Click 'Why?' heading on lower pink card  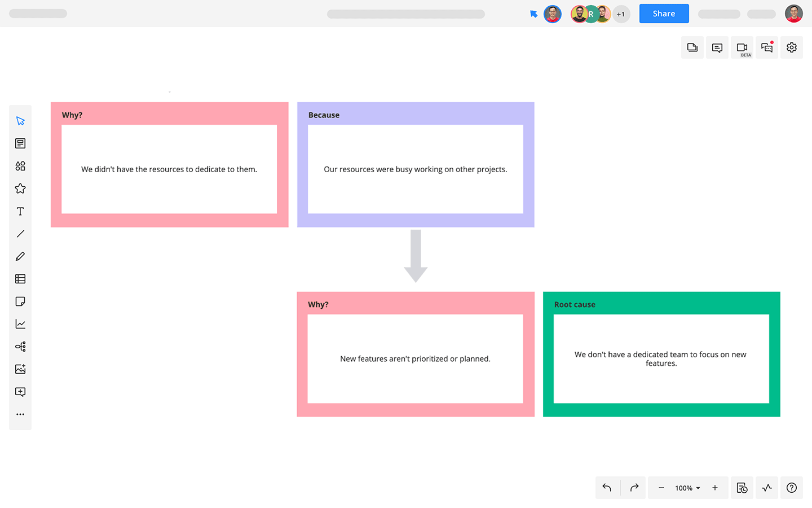click(x=318, y=305)
